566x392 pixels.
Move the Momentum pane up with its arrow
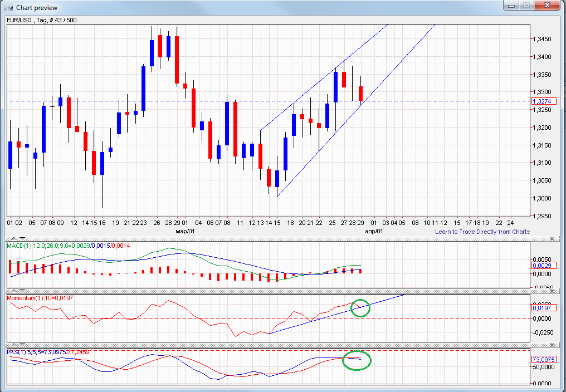point(13,291)
